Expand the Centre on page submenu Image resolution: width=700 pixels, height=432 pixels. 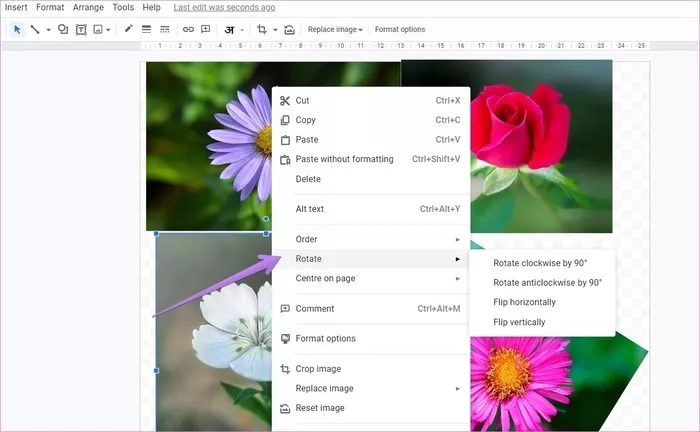371,278
